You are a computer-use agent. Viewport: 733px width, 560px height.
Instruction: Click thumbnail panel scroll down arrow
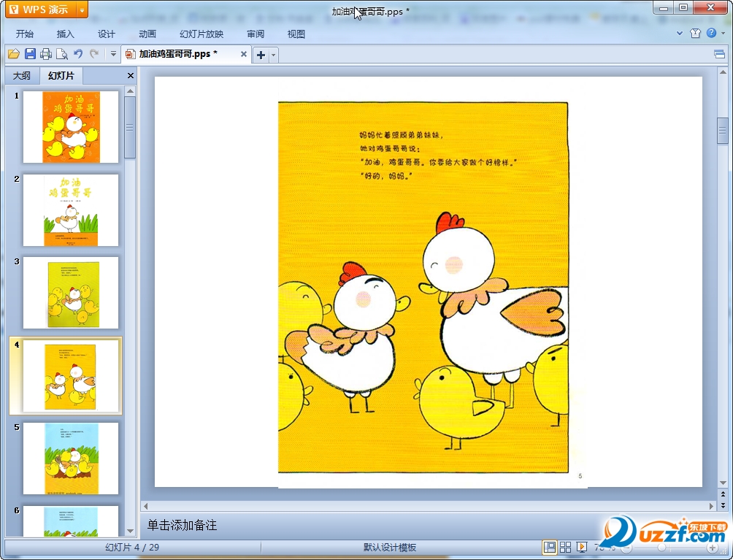(131, 531)
